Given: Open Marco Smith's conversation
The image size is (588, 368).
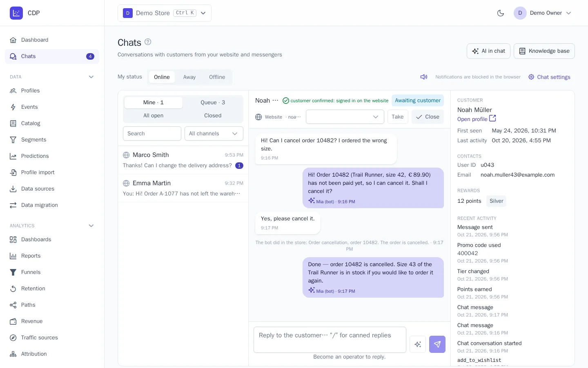Looking at the screenshot, I should point(183,160).
